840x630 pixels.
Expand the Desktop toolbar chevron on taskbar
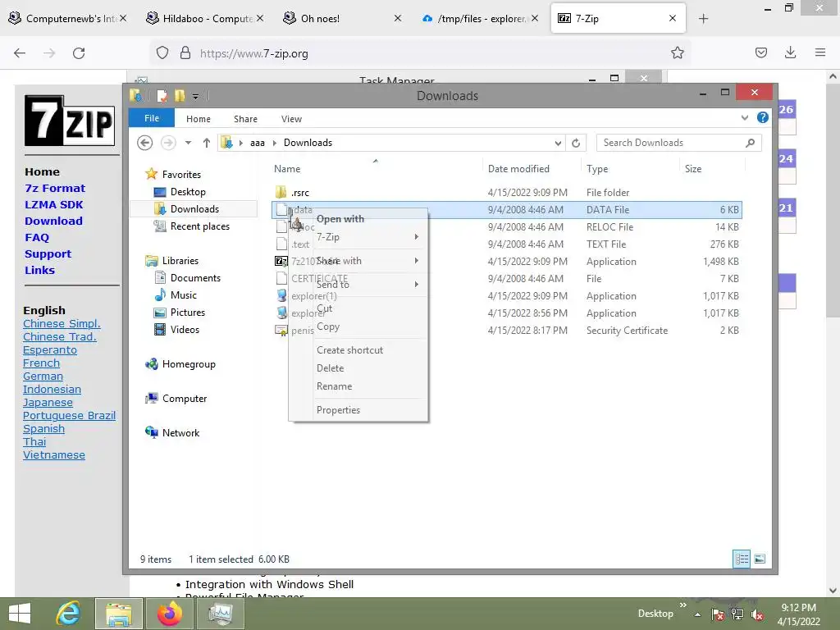pos(683,605)
